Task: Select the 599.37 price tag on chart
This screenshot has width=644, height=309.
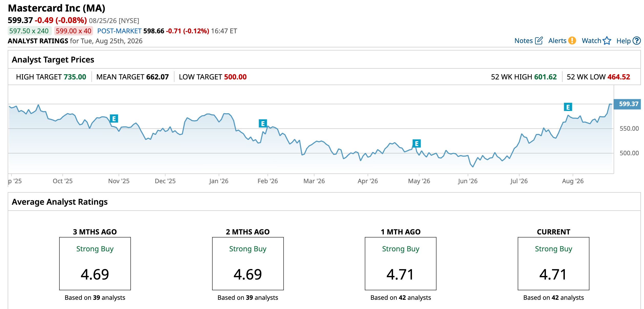Action: point(627,104)
